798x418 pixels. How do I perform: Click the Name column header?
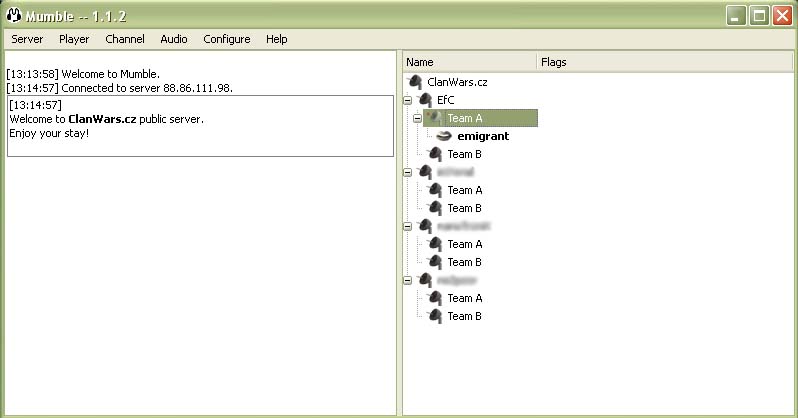pos(470,62)
